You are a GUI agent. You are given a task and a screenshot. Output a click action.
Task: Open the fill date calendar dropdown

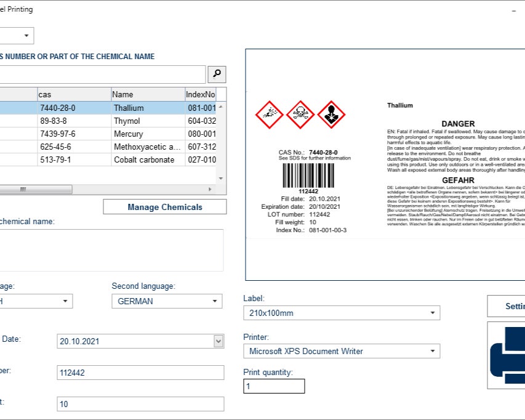[x=218, y=341]
